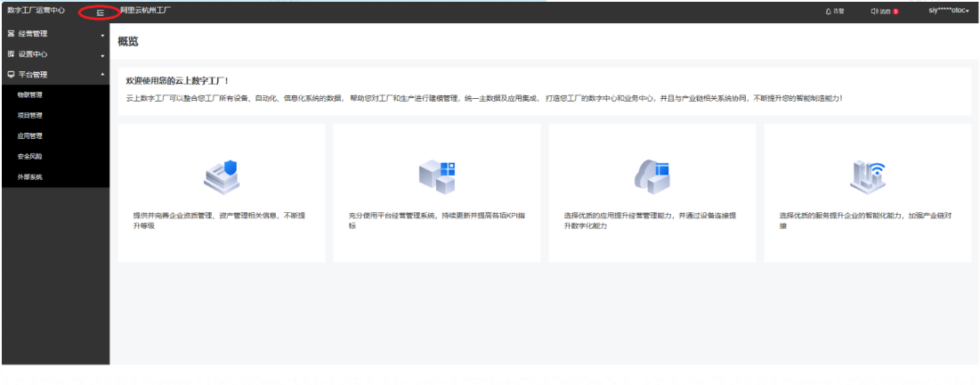
Task: Click the 阿里云杭州工厂 factory name
Action: pyautogui.click(x=146, y=11)
